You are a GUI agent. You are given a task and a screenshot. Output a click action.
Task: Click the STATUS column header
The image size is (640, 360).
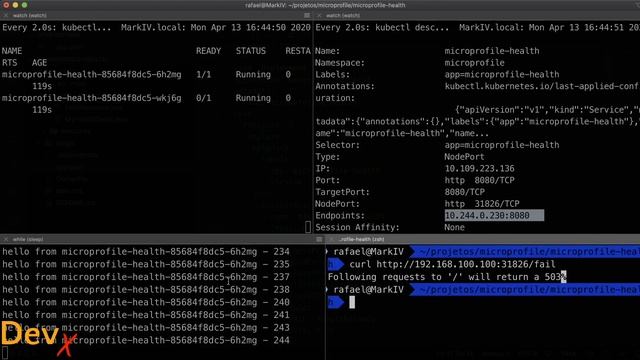tap(251, 51)
